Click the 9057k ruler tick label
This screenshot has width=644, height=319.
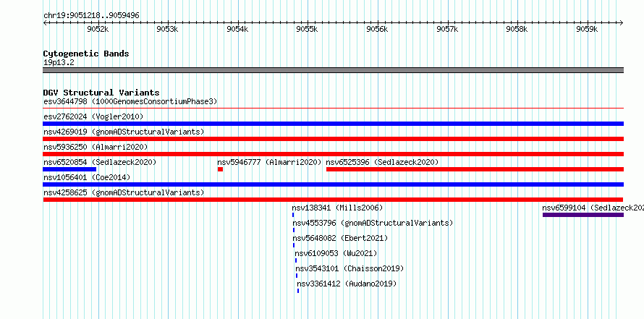(447, 29)
